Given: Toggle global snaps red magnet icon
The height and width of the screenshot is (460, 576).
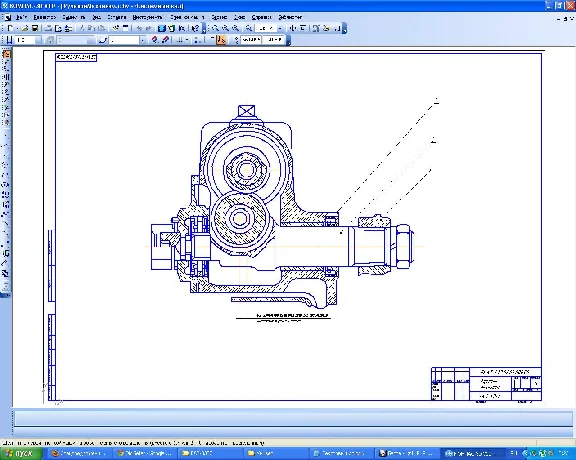Looking at the screenshot, I should tap(155, 40).
